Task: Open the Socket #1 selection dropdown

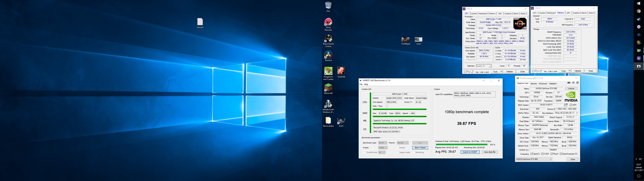Action: (x=484, y=66)
